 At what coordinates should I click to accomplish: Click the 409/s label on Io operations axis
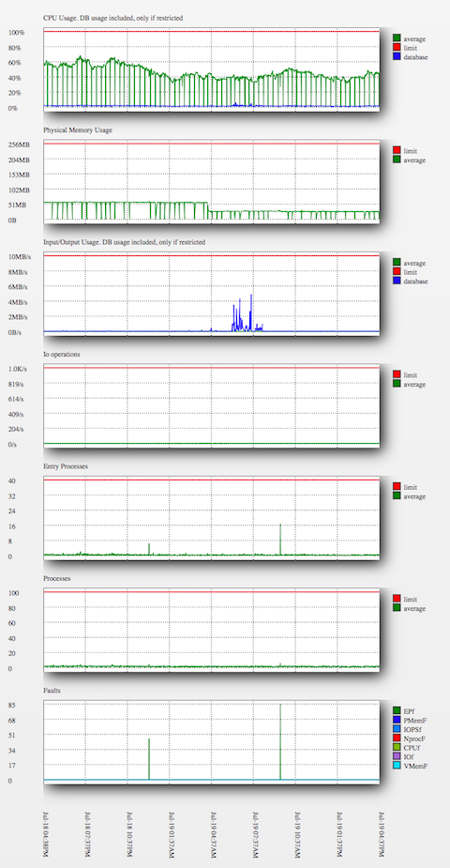pyautogui.click(x=16, y=414)
